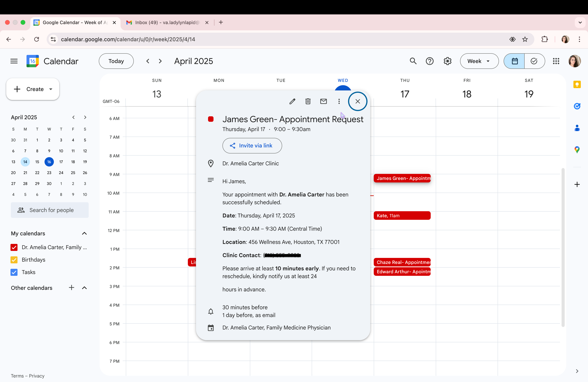Switch to the Calendar view toggle
Viewport: 588px width, 382px height.
tap(514, 61)
